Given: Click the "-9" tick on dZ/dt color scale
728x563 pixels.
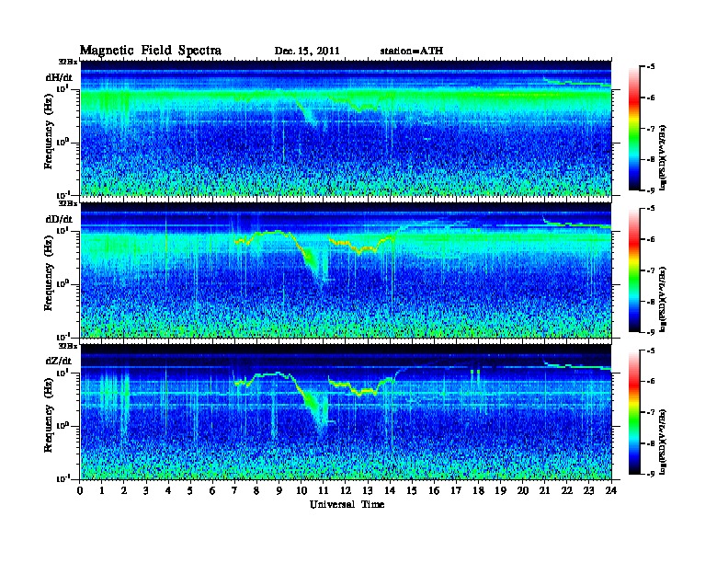Looking at the screenshot, I should [x=651, y=474].
